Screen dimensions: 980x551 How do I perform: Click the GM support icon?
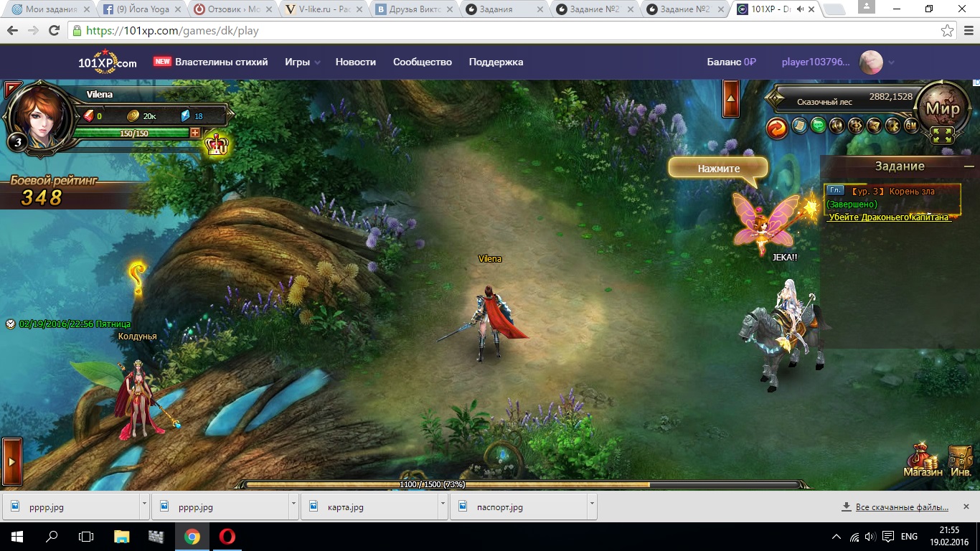coord(911,126)
